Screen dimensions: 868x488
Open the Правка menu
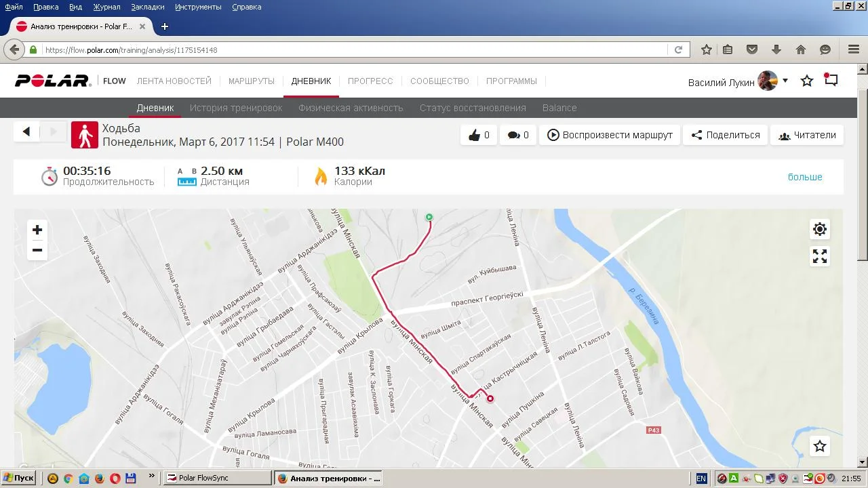click(x=45, y=7)
